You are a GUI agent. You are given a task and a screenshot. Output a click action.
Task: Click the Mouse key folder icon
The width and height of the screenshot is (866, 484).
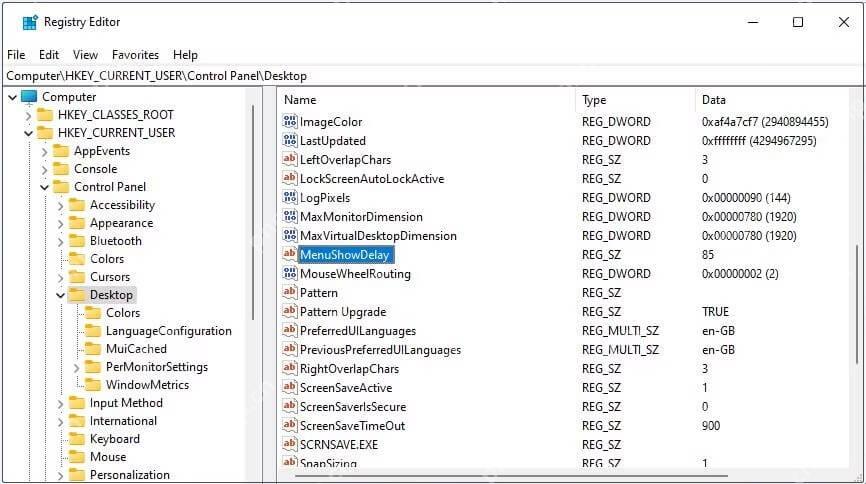click(77, 457)
